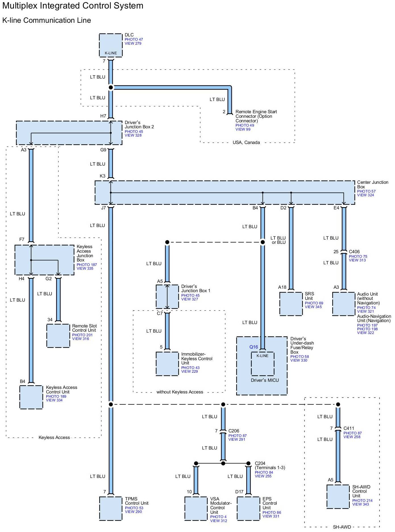Open VIEW 330 for Driver's Under-dash Fuse/Relay Box
Image resolution: width=395 pixels, height=532 pixels.
point(299,360)
